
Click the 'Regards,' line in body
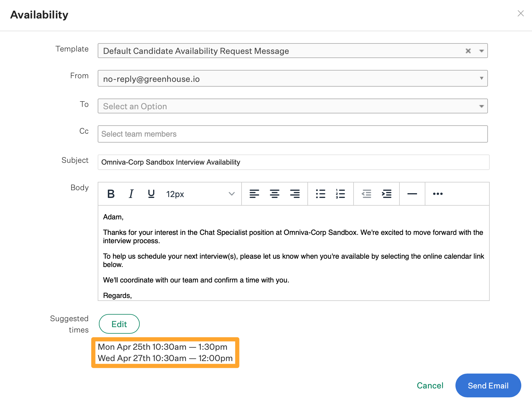(x=117, y=296)
